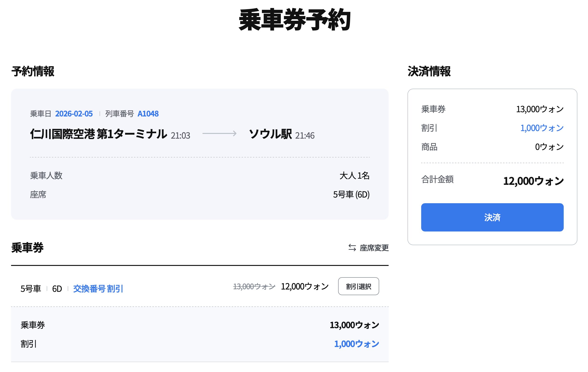Click the seat value 5号車 (6D)

[351, 194]
